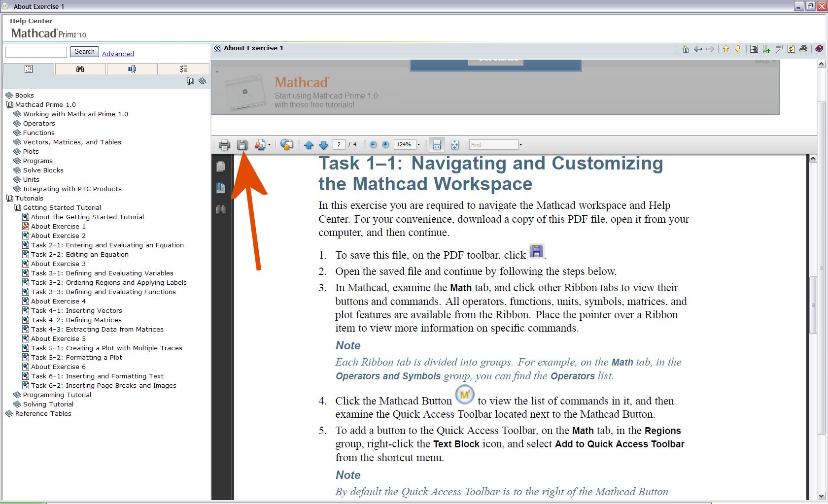Open Task 2-1: Entering and Evaluating an Equation

coord(107,245)
